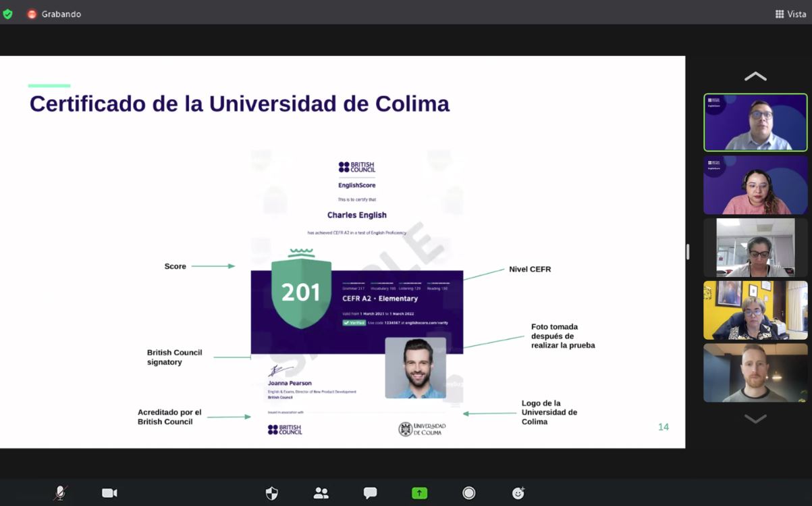Viewport: 812px width, 506px height.
Task: Click the green Share Screen icon
Action: pos(419,493)
